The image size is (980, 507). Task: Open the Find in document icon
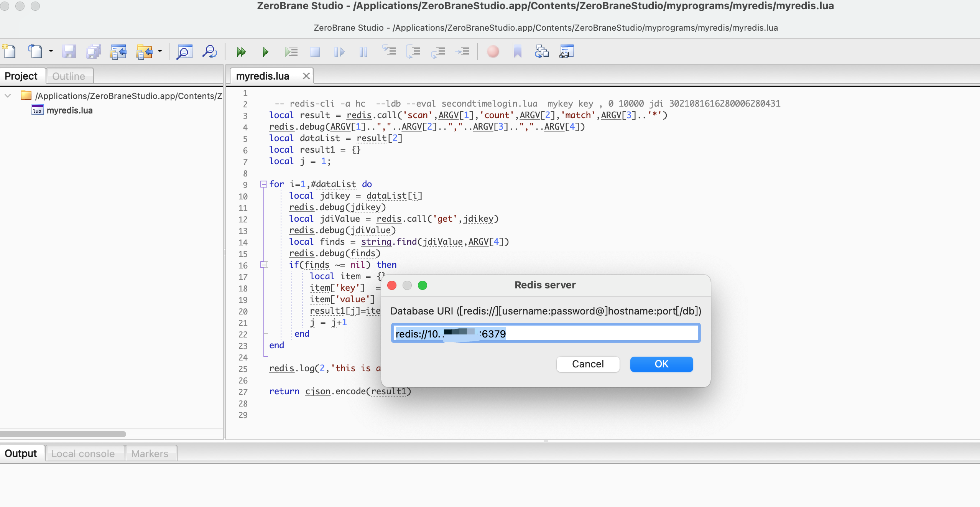coord(184,51)
